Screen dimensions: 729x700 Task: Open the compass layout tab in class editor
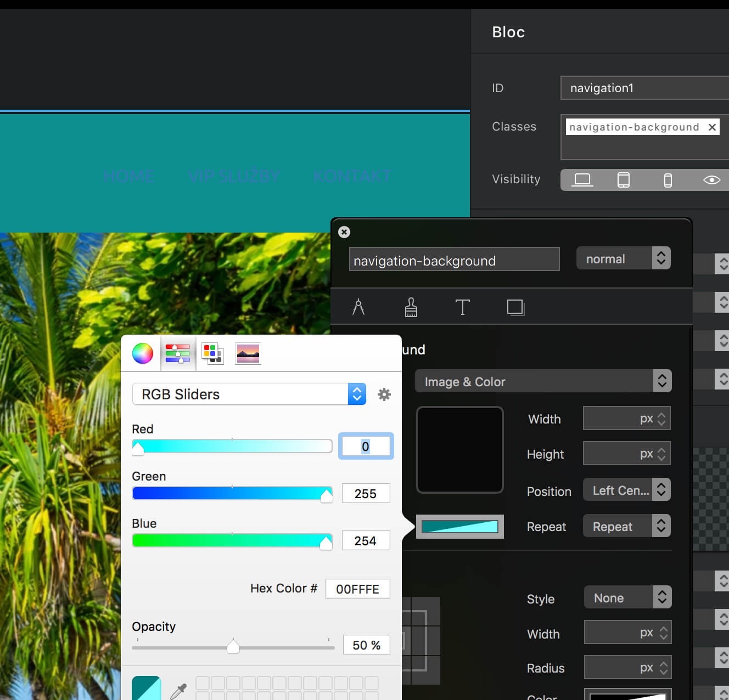[x=358, y=307]
